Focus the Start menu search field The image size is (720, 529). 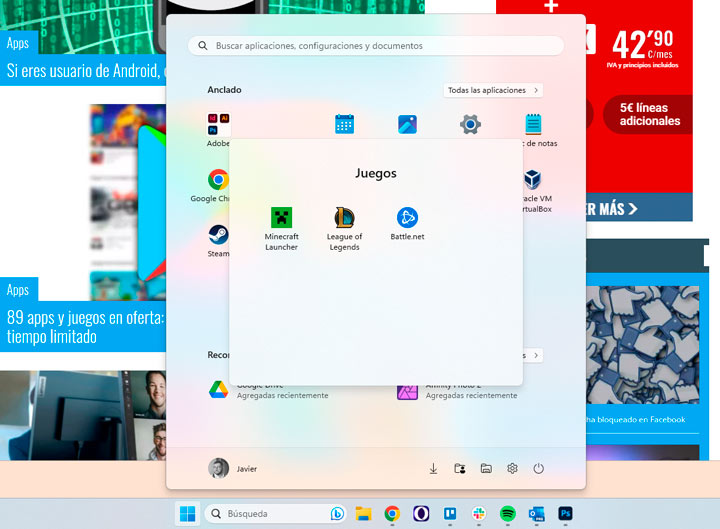pos(376,45)
